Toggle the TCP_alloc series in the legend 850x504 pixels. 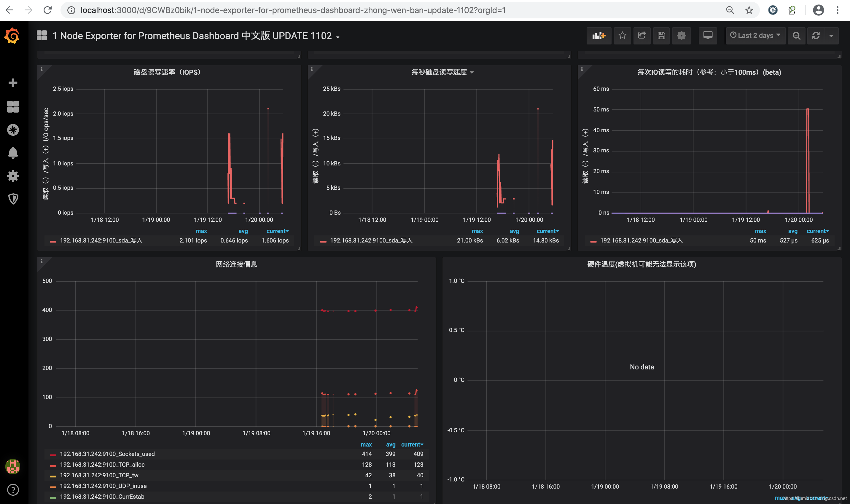tap(102, 465)
